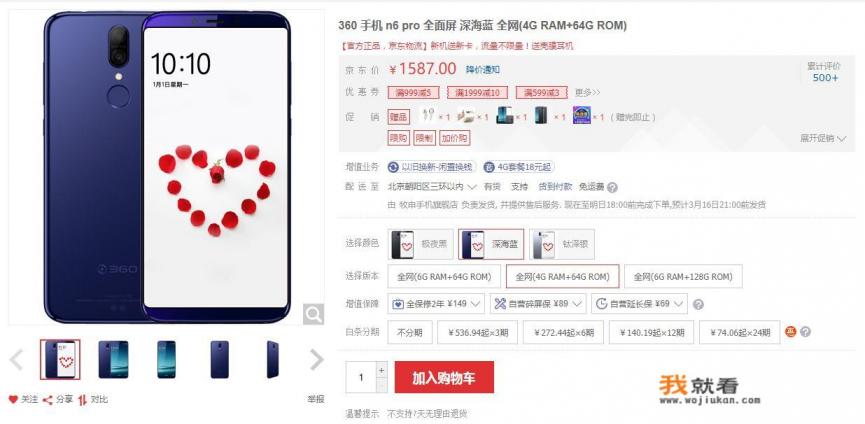Image resolution: width=865 pixels, height=424 pixels.
Task: Select the 不分期 installment option
Action: [x=409, y=332]
